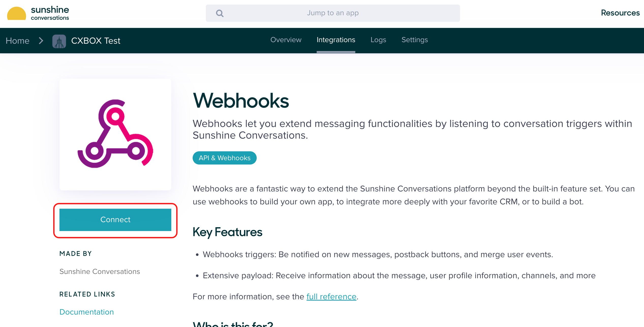Select the Integrations tab
Screen dimensions: 644x327
point(336,40)
